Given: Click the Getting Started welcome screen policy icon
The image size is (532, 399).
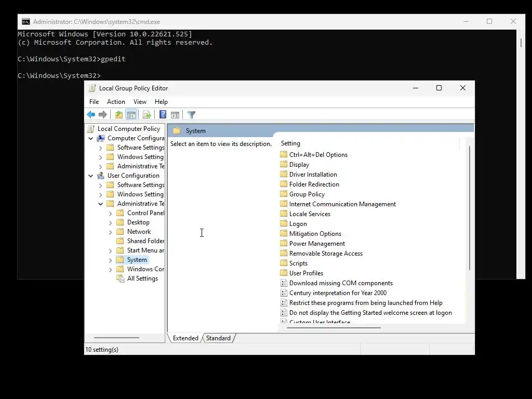Looking at the screenshot, I should click(284, 312).
